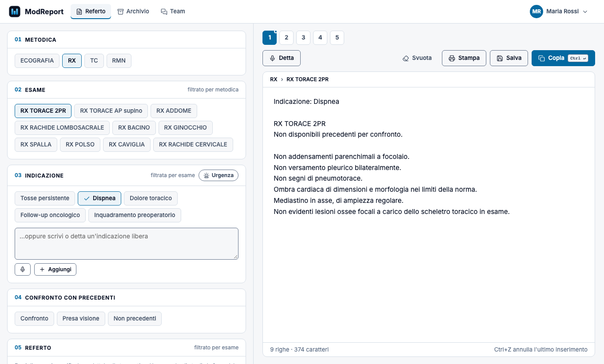
Task: Copy the report with the Copia button
Action: pos(563,58)
